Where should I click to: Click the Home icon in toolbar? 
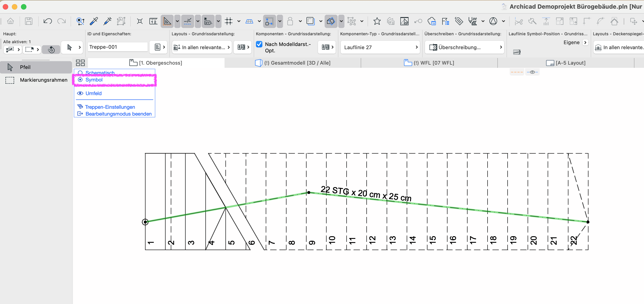tap(10, 21)
